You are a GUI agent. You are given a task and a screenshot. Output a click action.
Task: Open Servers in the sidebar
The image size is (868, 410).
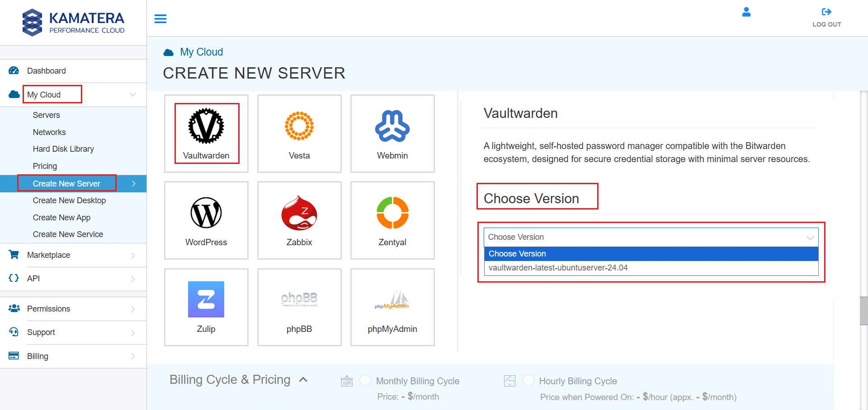[x=46, y=115]
